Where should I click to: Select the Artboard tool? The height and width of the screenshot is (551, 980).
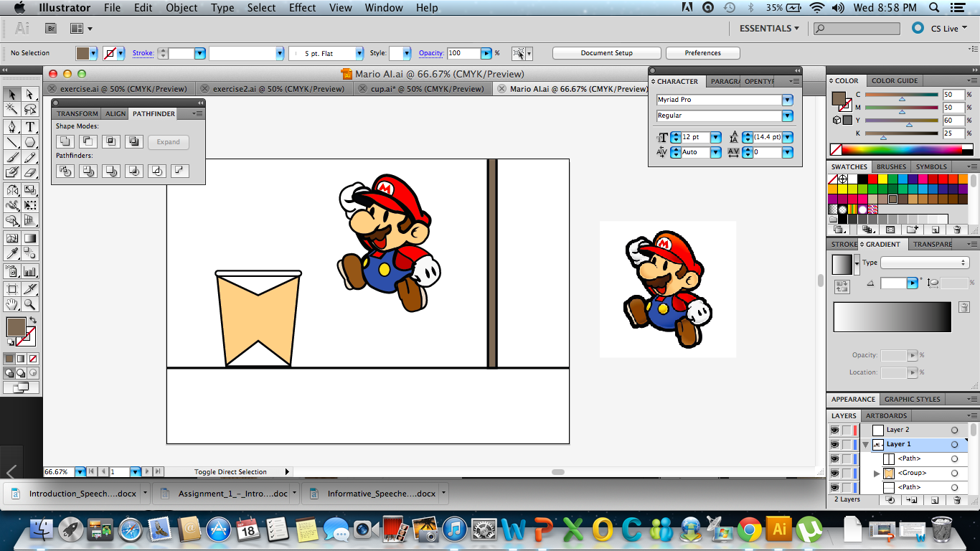pyautogui.click(x=12, y=289)
